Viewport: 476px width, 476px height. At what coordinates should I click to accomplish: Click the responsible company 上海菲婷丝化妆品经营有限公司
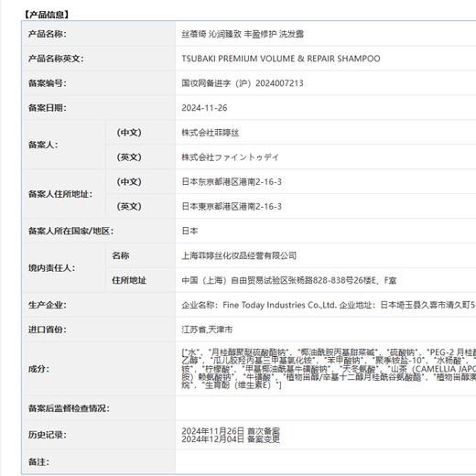pyautogui.click(x=239, y=255)
